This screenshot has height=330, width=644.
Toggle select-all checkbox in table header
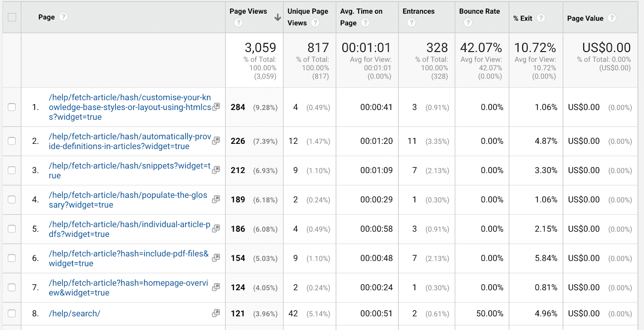click(12, 17)
